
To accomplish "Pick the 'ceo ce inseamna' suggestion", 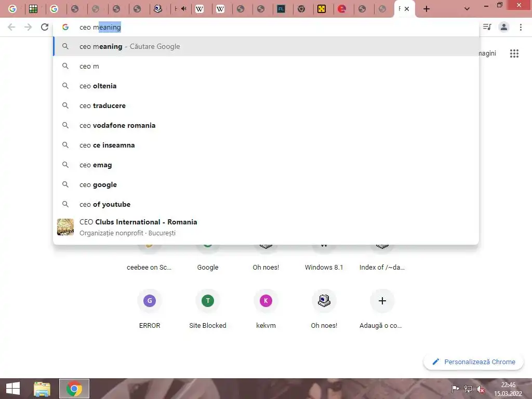I will click(x=266, y=145).
